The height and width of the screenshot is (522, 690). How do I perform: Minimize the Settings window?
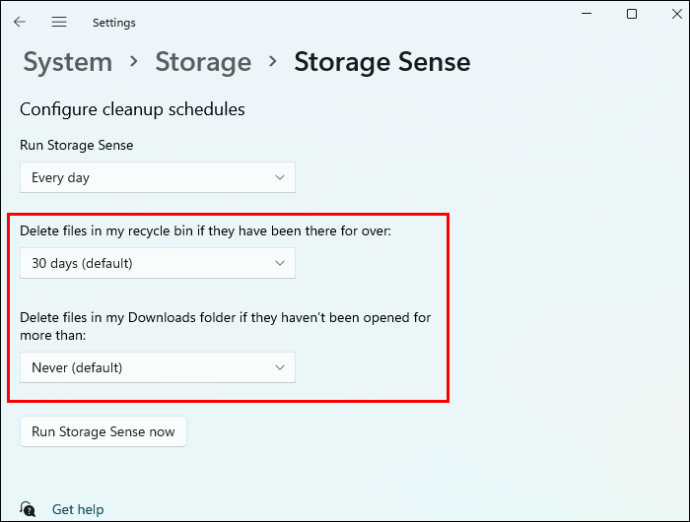(586, 14)
